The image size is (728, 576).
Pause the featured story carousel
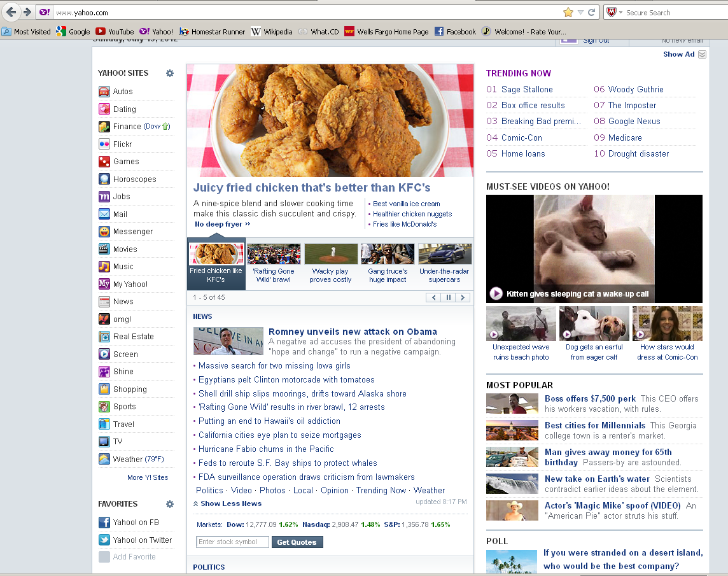[449, 297]
